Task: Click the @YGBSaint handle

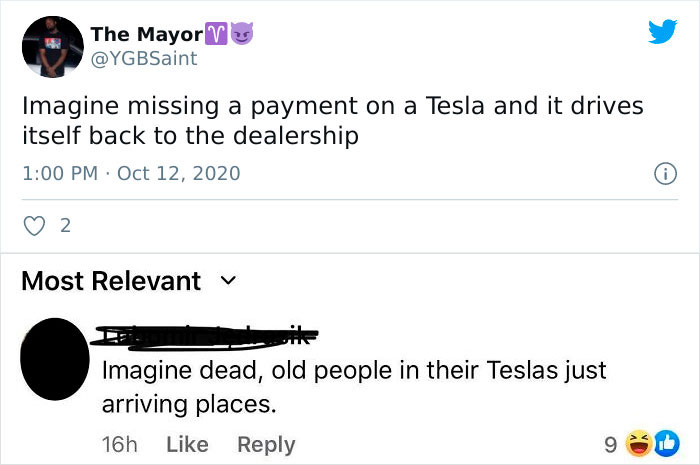Action: (144, 58)
